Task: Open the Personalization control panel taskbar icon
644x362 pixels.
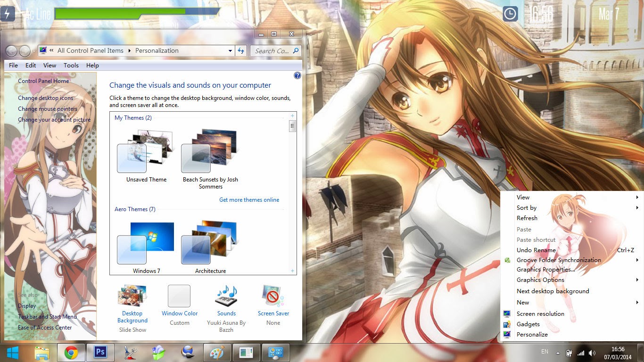Action: pos(275,353)
